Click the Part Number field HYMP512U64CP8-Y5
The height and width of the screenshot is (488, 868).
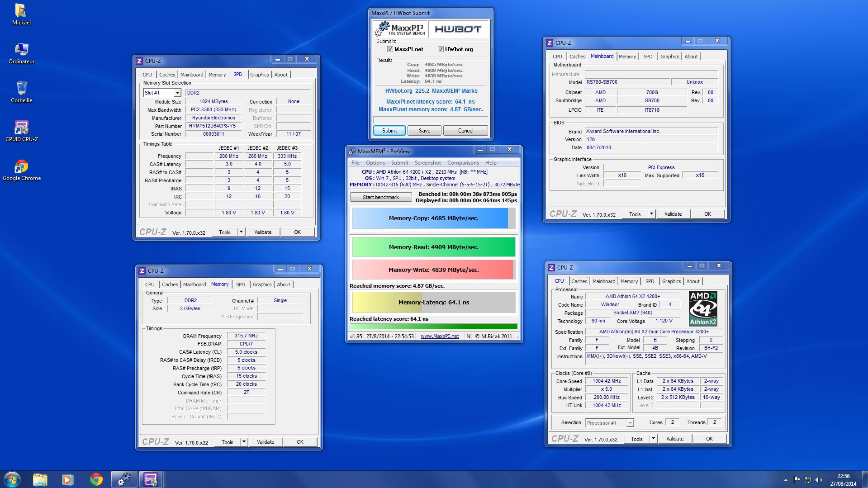click(213, 126)
